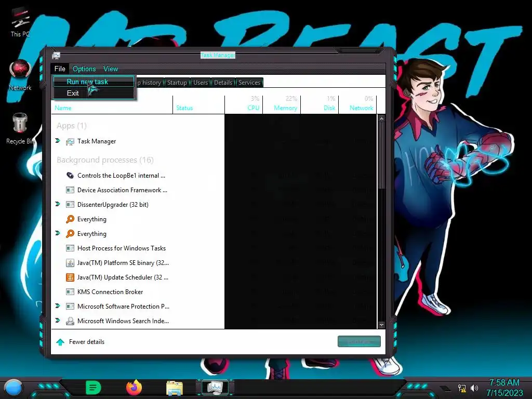This screenshot has height=399, width=532.
Task: Click the Task Manager process icon
Action: [x=70, y=141]
